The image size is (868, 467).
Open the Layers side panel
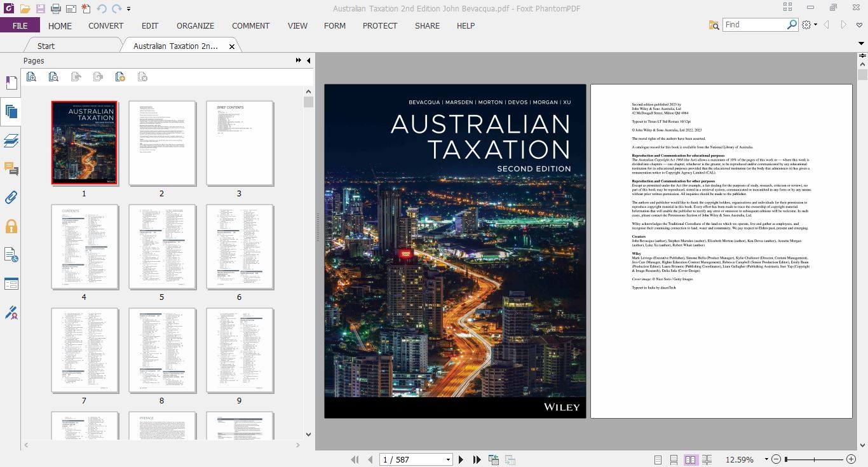click(11, 140)
